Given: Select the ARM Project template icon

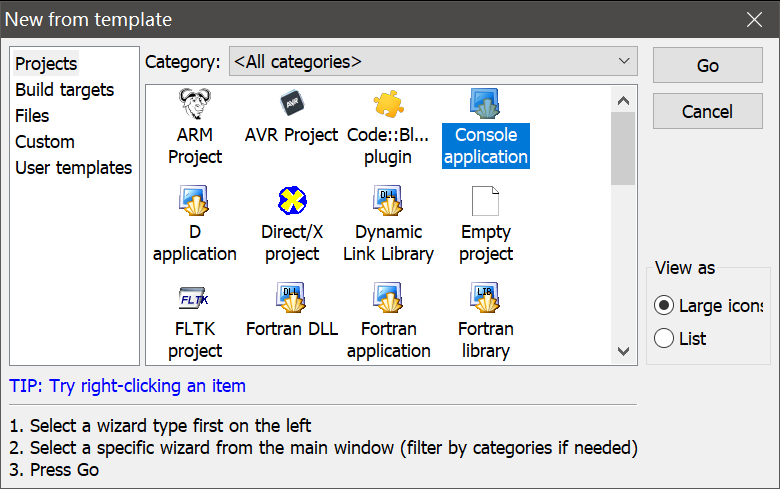Looking at the screenshot, I should 195,104.
